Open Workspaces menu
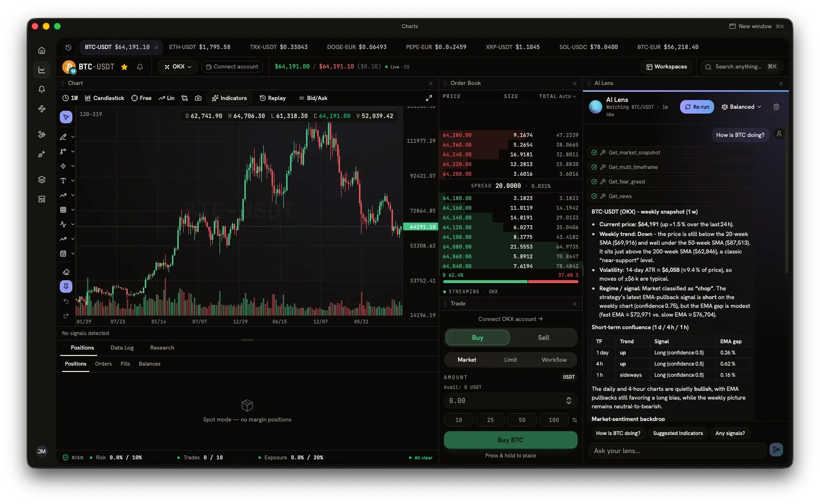 point(666,67)
